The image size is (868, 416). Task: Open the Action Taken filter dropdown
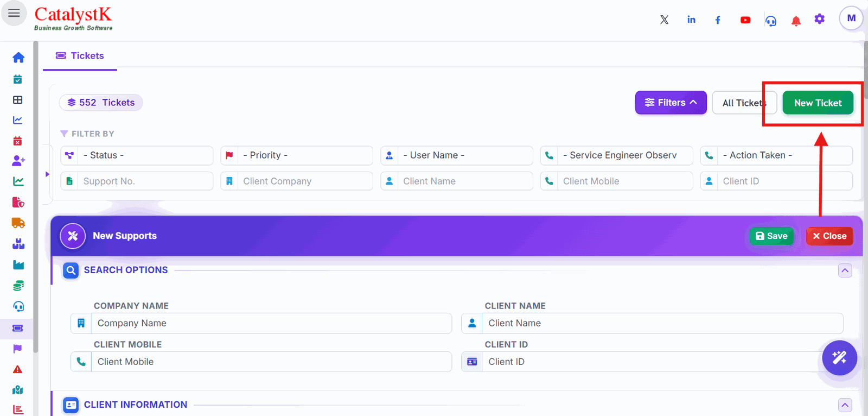(776, 155)
